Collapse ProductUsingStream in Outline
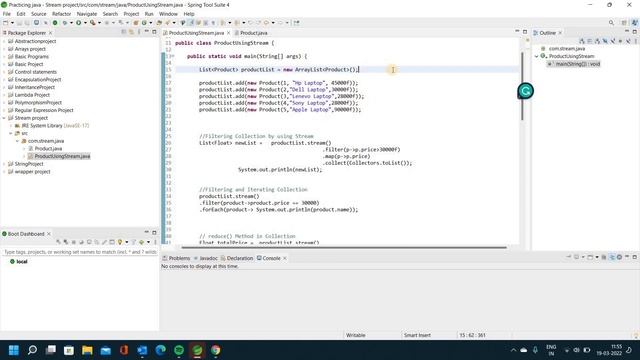 coord(537,56)
